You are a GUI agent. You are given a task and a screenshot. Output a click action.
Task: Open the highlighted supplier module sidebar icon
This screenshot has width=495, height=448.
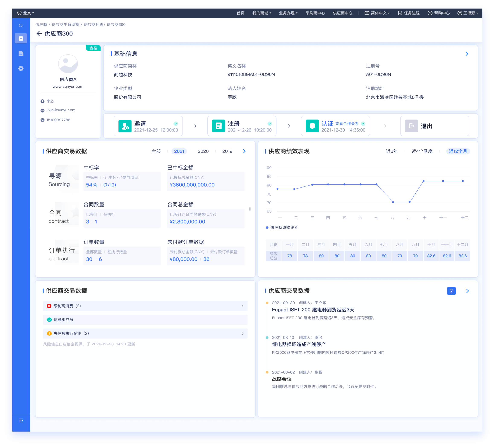pyautogui.click(x=21, y=38)
